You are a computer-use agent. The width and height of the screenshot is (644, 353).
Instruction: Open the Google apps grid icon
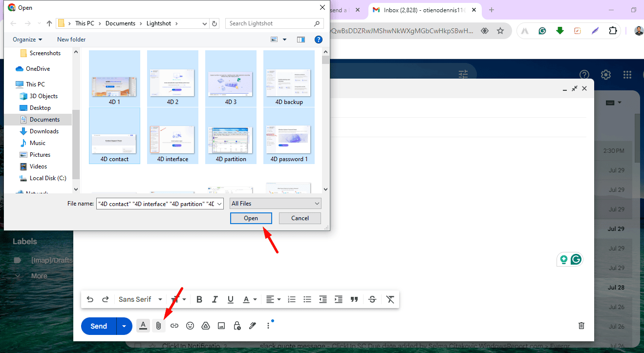coord(627,75)
